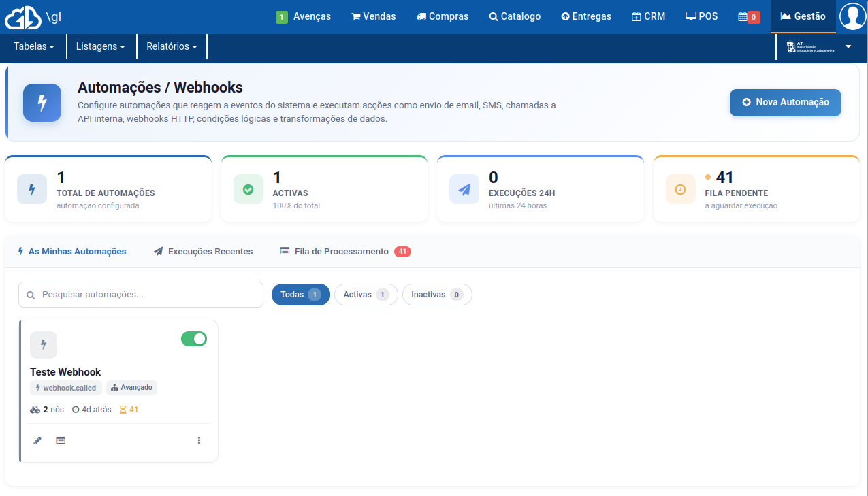This screenshot has width=868, height=496.
Task: Click the lightning bolt header icon
Action: tap(42, 103)
